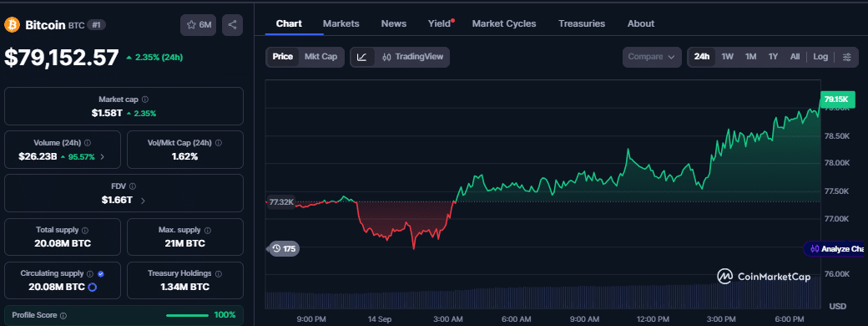The width and height of the screenshot is (868, 326).
Task: Click the 21M BTC max supply value
Action: tap(185, 244)
